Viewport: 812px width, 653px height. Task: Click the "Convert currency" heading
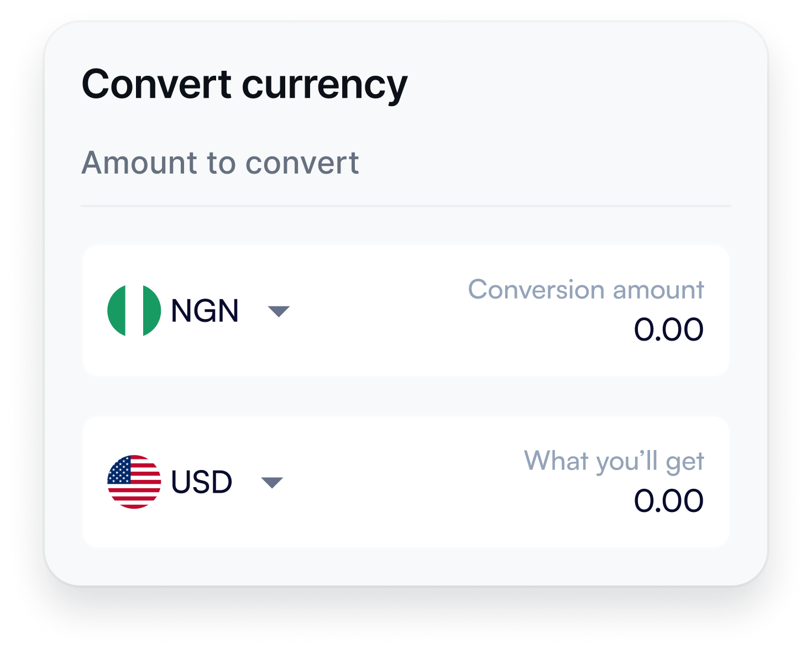[x=244, y=85]
